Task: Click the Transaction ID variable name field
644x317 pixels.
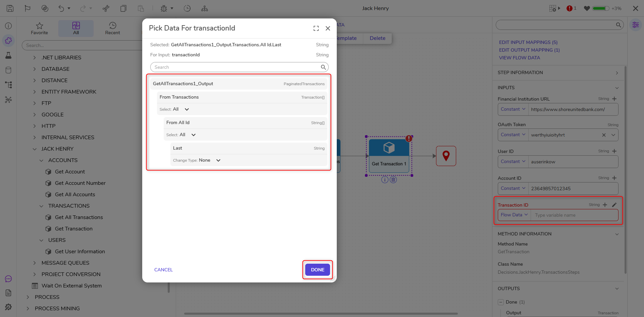Action: (575, 215)
